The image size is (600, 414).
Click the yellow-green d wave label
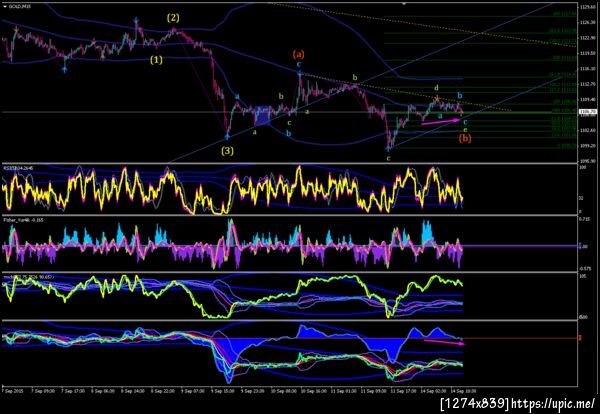point(436,88)
